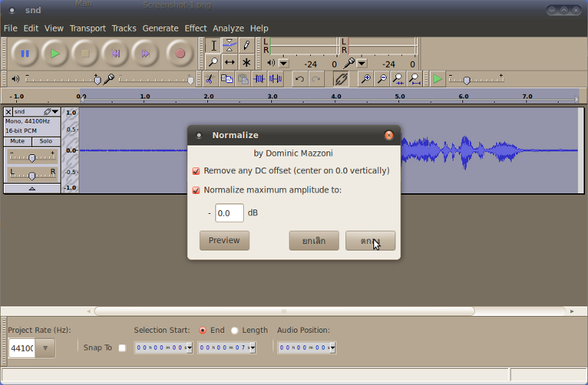This screenshot has width=588, height=385.
Task: Open the selection End time format dropdown
Action: [x=253, y=348]
